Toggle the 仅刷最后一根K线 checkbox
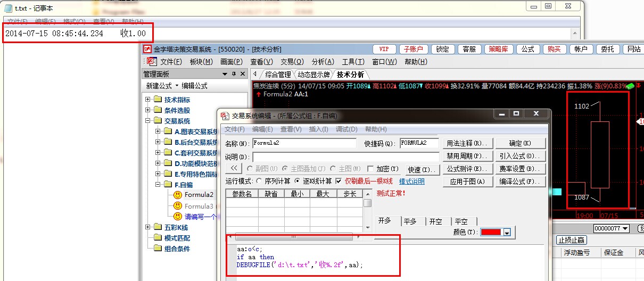 tap(338, 181)
